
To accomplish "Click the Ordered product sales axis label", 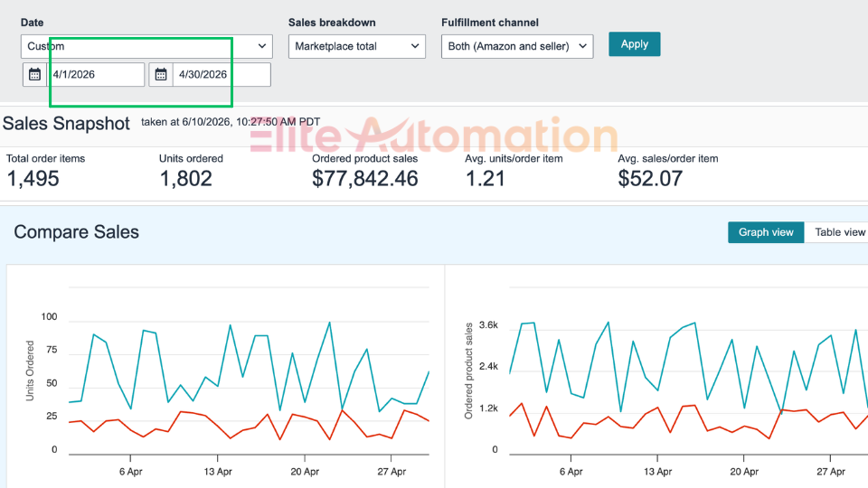I will 469,371.
